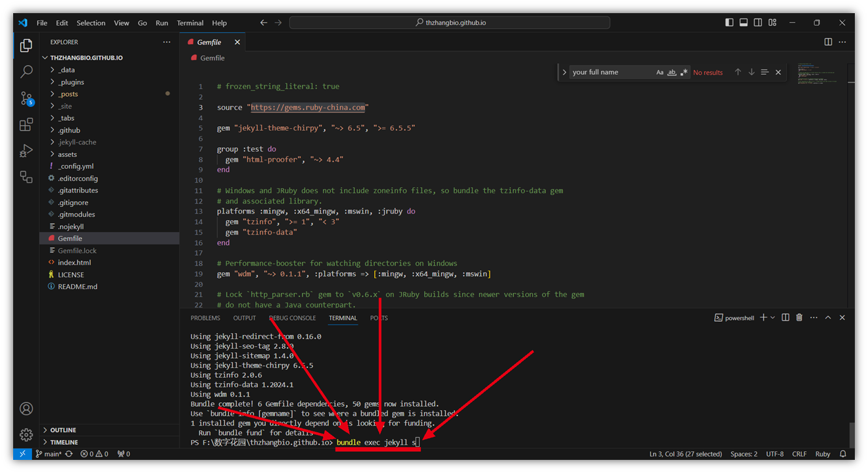The width and height of the screenshot is (868, 473).
Task: Split the editor to the right
Action: (x=828, y=42)
